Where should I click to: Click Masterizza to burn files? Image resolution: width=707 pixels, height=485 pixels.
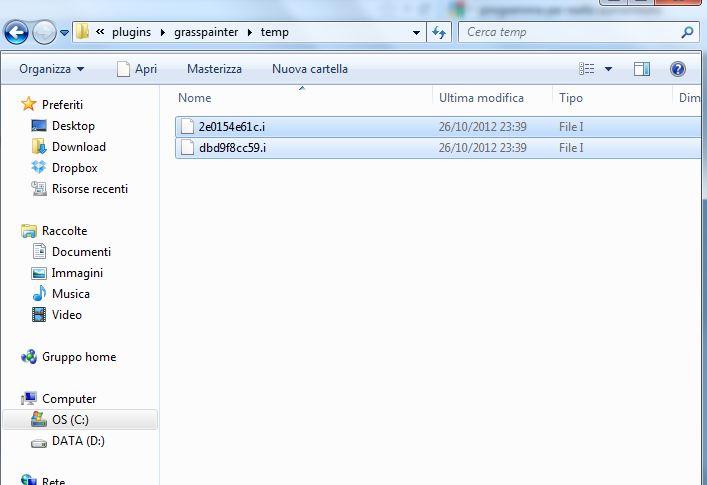[214, 69]
